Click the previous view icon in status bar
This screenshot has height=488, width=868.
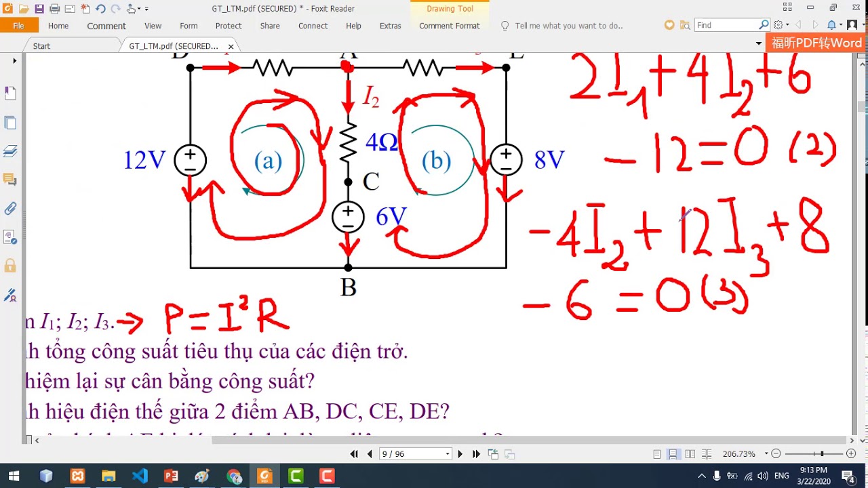pyautogui.click(x=493, y=454)
